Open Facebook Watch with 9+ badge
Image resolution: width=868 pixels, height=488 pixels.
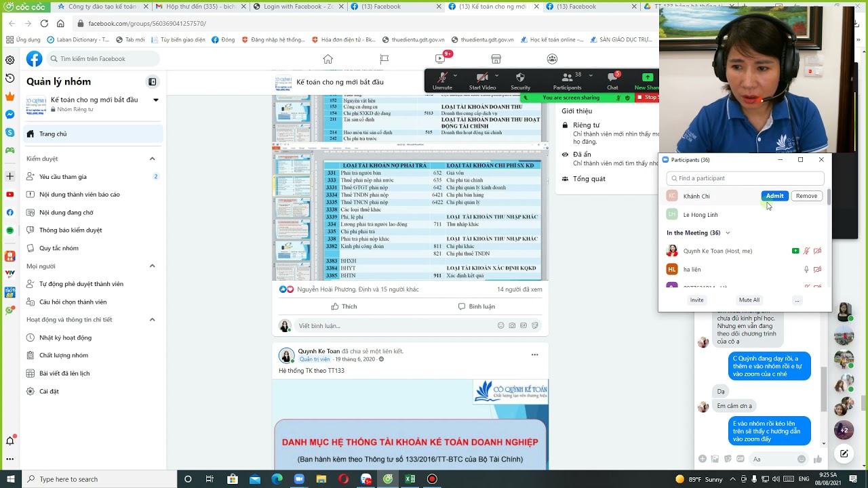[x=441, y=58]
